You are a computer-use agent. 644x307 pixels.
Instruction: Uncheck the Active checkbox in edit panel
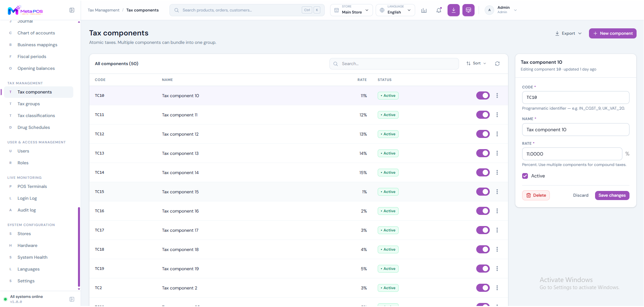pyautogui.click(x=525, y=176)
